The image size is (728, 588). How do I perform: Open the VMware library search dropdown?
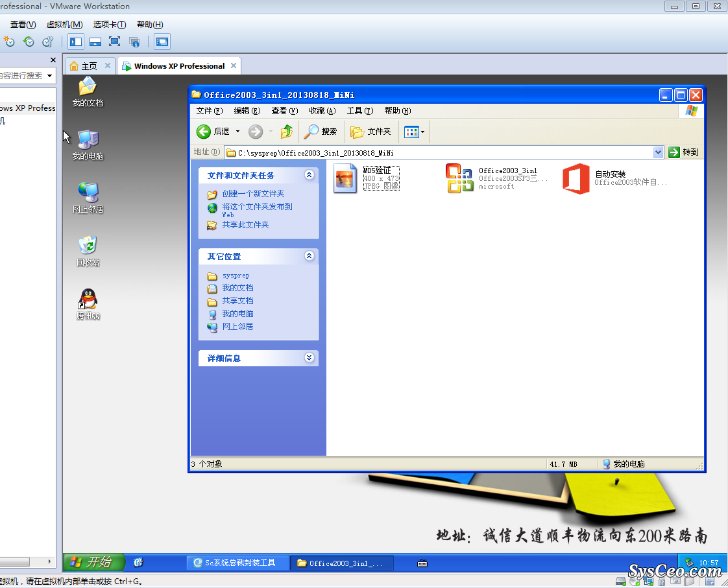50,76
